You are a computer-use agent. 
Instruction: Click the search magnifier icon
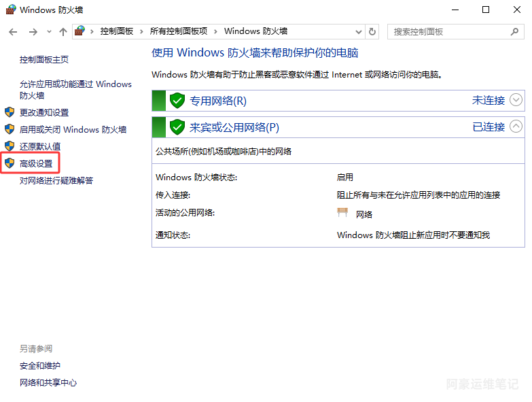[514, 31]
